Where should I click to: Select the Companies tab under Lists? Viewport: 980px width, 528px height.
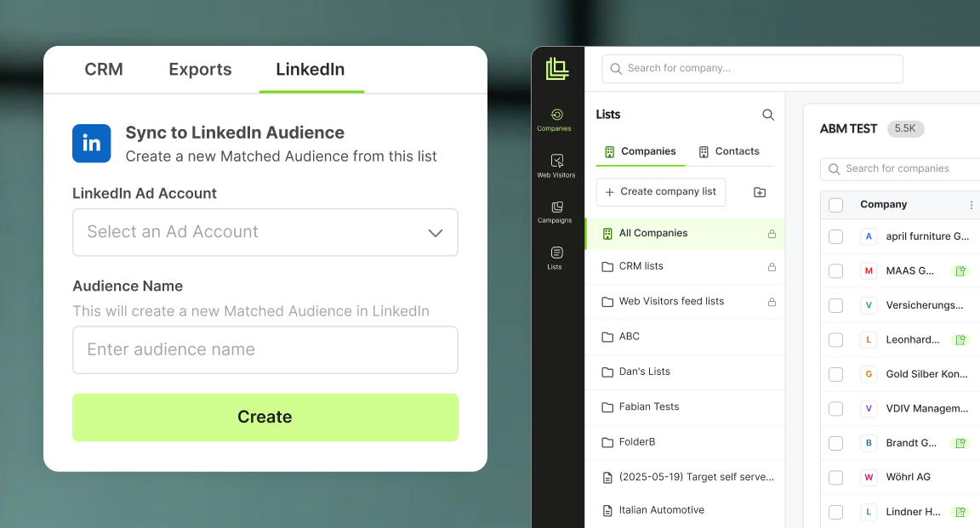click(x=640, y=151)
